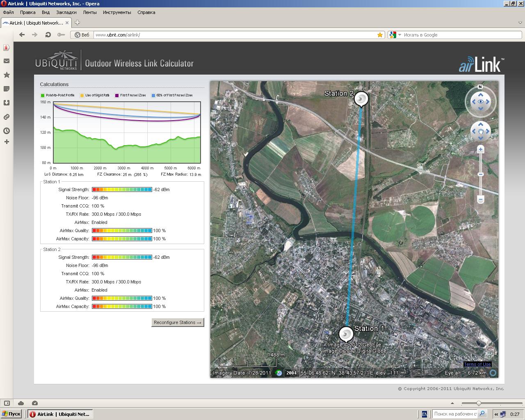Open the Mail panel in Opera sidebar
The image size is (525, 420).
[7, 61]
